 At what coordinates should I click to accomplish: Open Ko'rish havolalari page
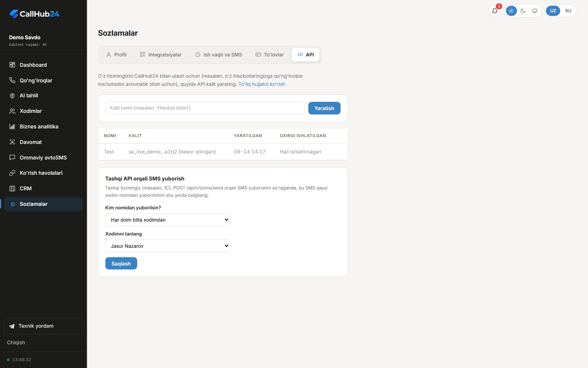[43, 173]
